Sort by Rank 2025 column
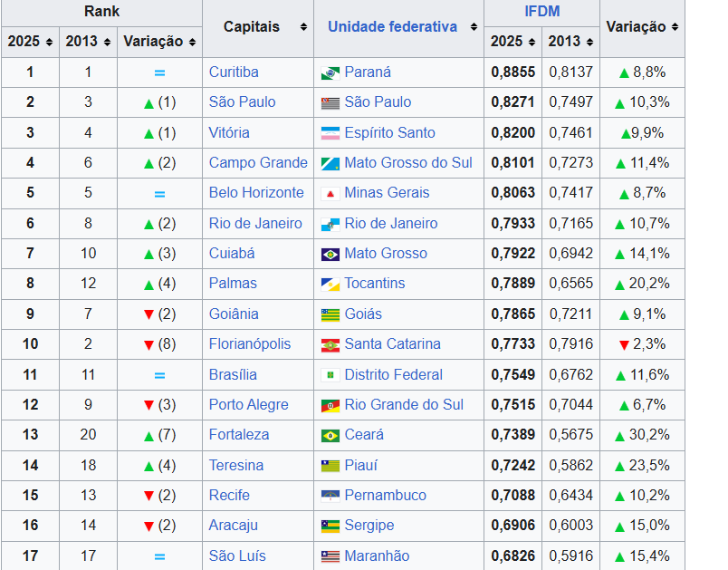This screenshot has height=570, width=728. tap(48, 42)
